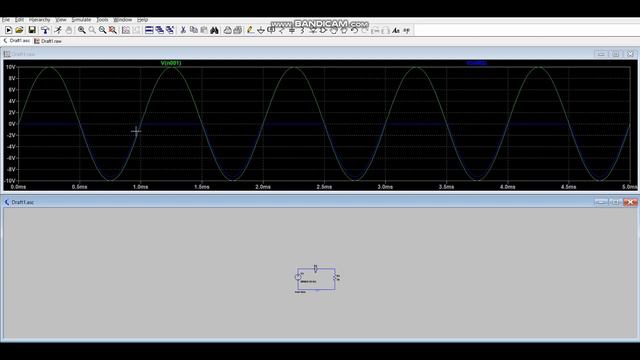Viewport: 640px width, 360px height.
Task: Open the Tools menu
Action: click(x=102, y=20)
